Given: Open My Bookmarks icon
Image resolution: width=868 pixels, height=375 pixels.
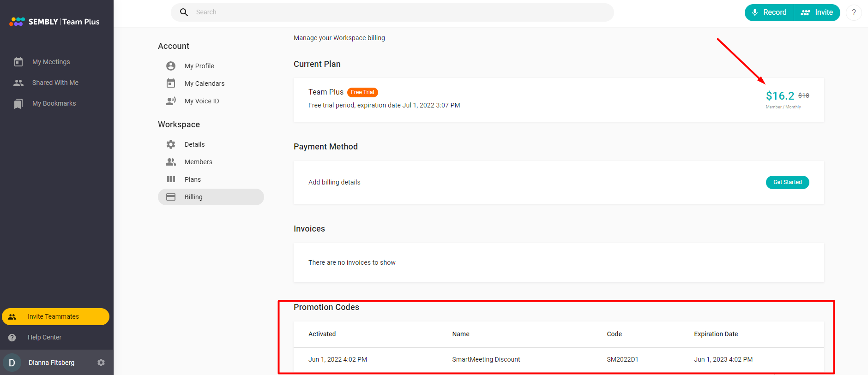Looking at the screenshot, I should click(18, 104).
